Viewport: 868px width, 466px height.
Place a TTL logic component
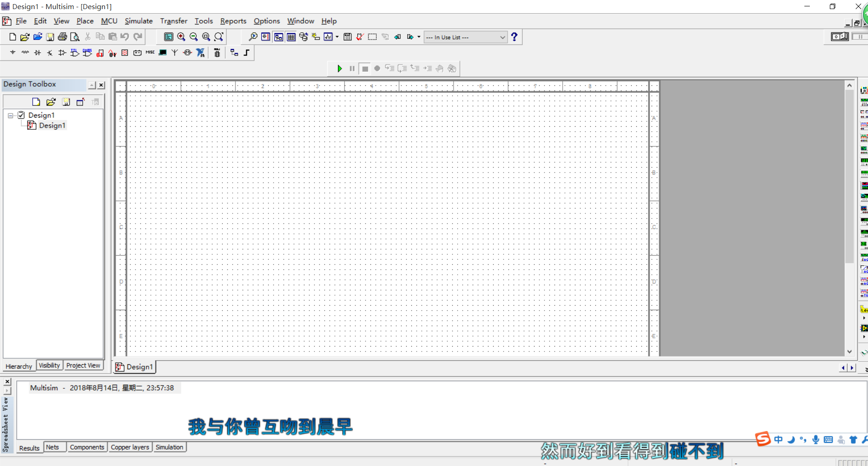coord(75,53)
